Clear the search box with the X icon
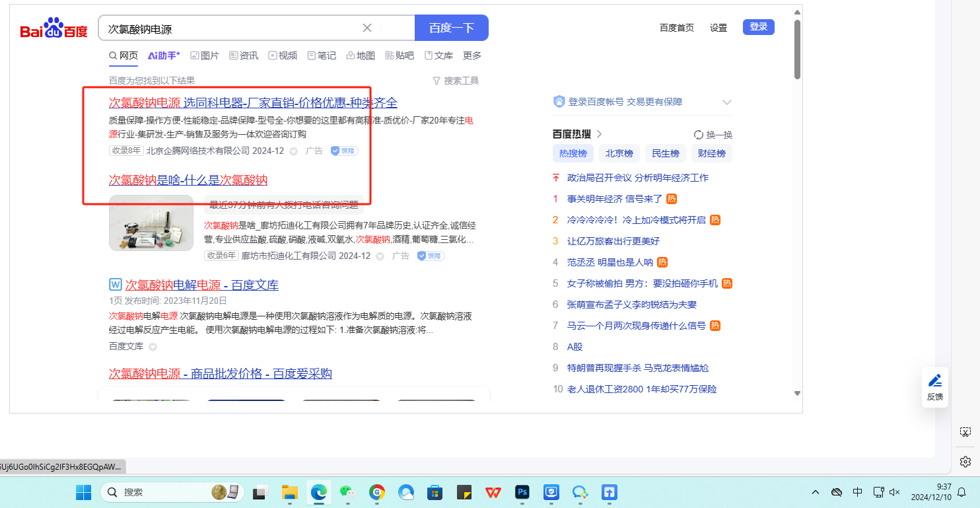 [367, 28]
